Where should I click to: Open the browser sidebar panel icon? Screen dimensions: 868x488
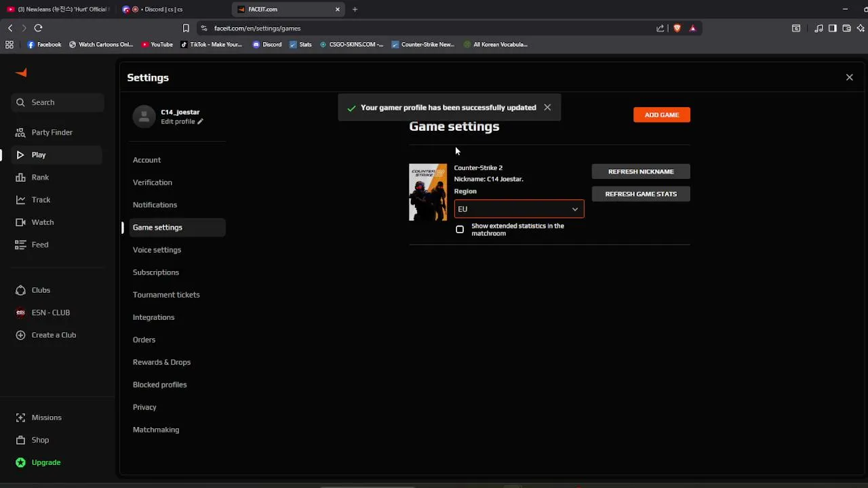(x=833, y=28)
